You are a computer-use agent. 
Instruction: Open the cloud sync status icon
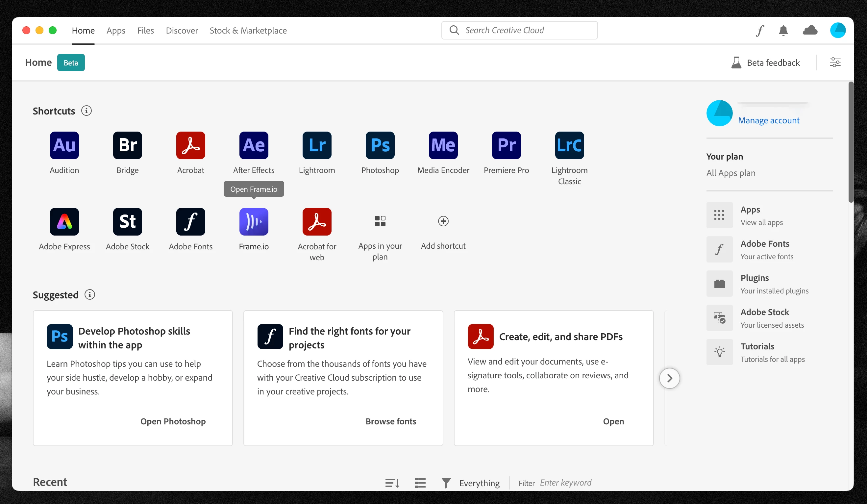click(810, 30)
